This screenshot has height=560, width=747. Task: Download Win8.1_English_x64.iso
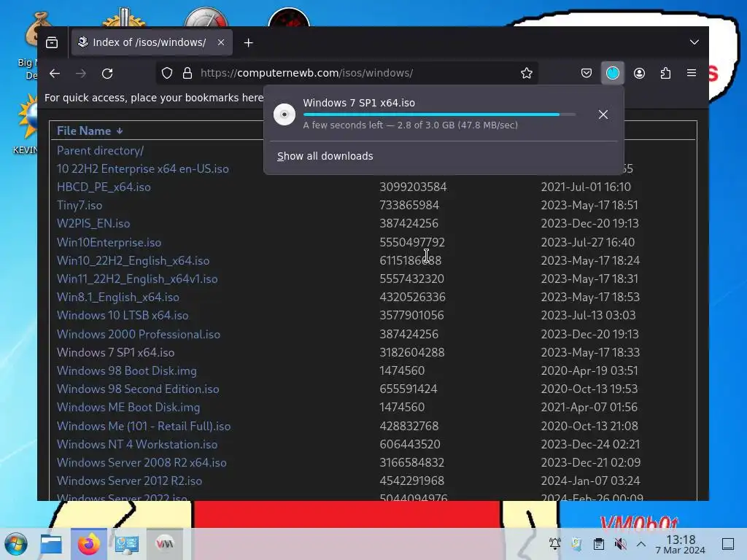coord(117,297)
